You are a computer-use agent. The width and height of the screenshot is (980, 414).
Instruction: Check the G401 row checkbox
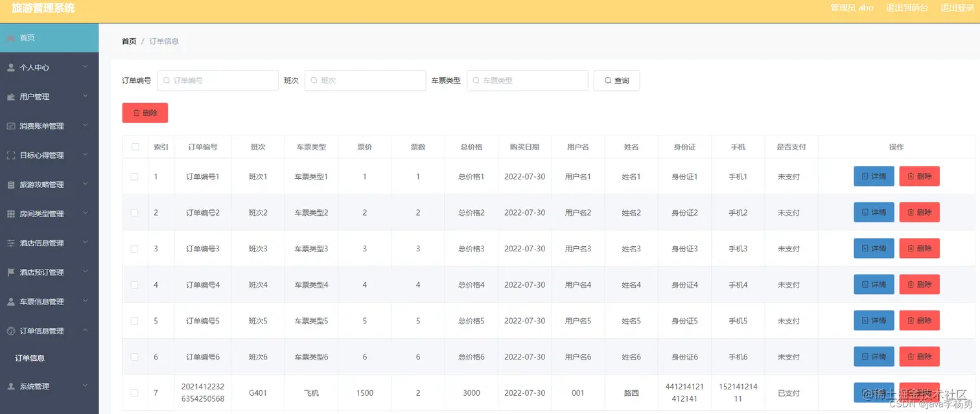pyautogui.click(x=135, y=393)
